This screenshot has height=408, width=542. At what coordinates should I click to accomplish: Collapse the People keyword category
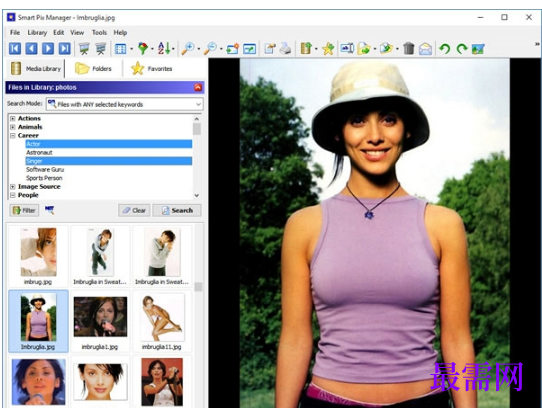click(x=13, y=195)
